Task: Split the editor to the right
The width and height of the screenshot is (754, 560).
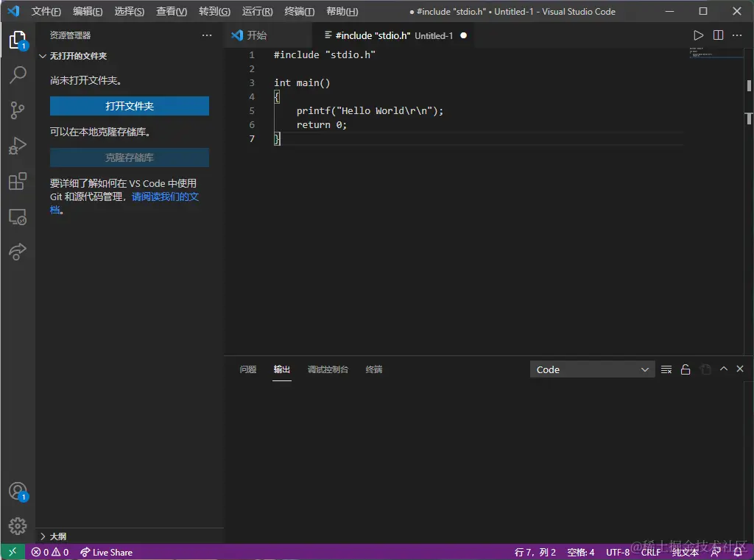Action: point(718,35)
